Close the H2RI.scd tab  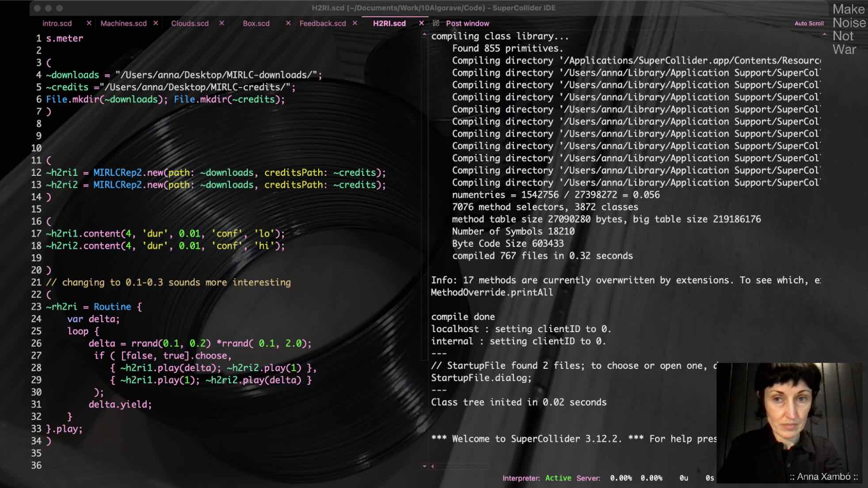pos(421,23)
